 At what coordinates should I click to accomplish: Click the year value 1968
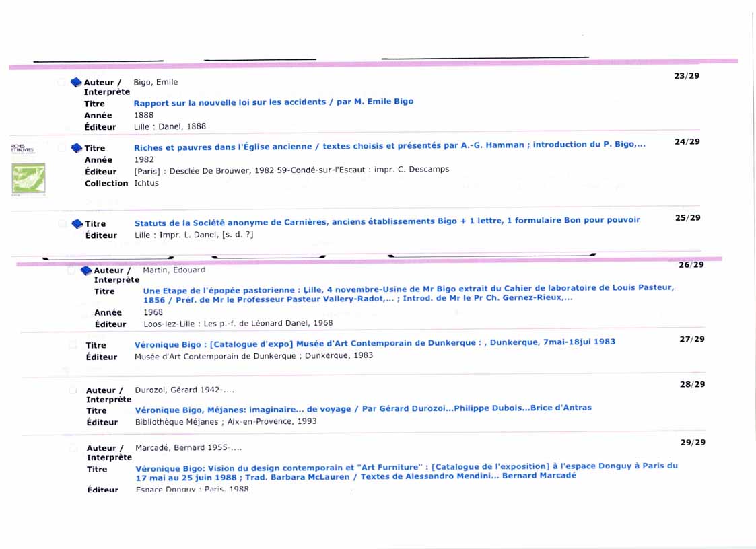pos(153,312)
